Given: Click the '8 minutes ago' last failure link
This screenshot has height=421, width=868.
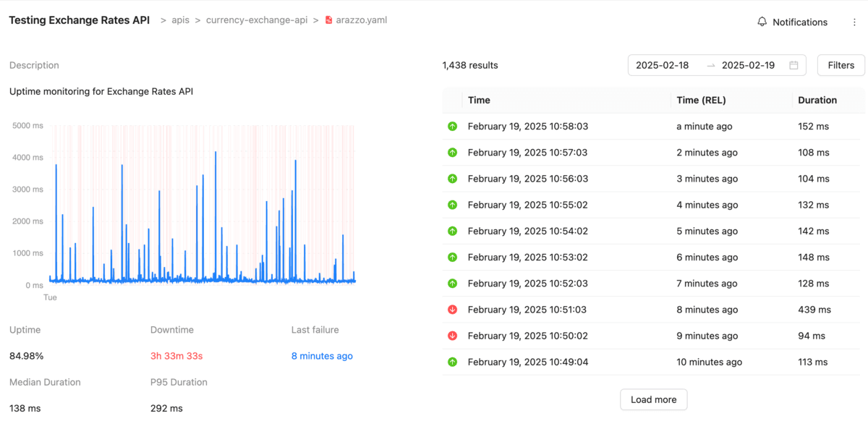Looking at the screenshot, I should coord(322,356).
